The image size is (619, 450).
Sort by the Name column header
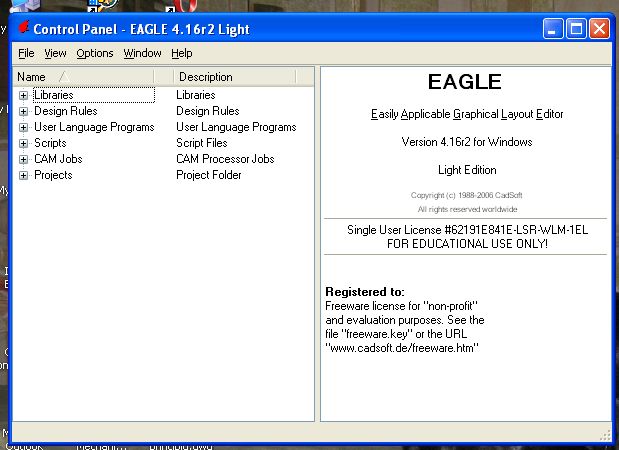pos(83,77)
